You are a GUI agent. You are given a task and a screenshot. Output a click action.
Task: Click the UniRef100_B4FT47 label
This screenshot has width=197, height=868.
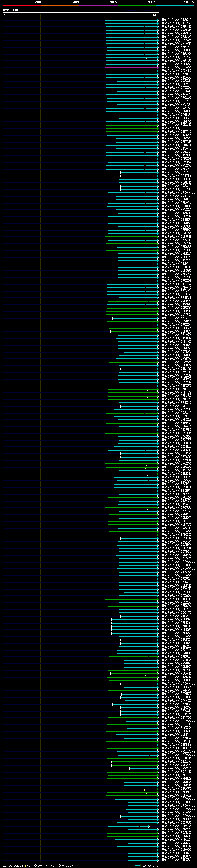point(176,132)
